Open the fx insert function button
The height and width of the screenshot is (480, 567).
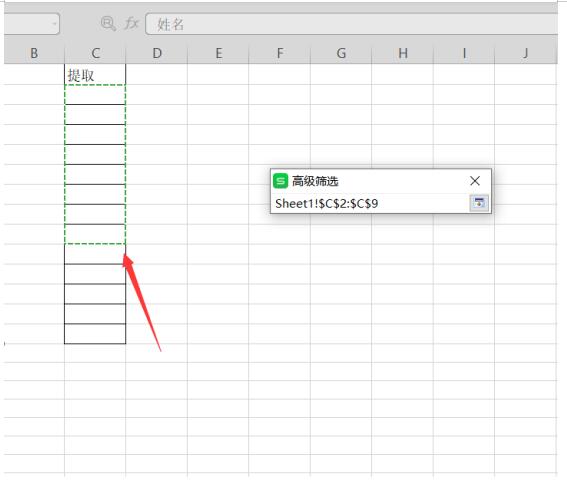[131, 24]
